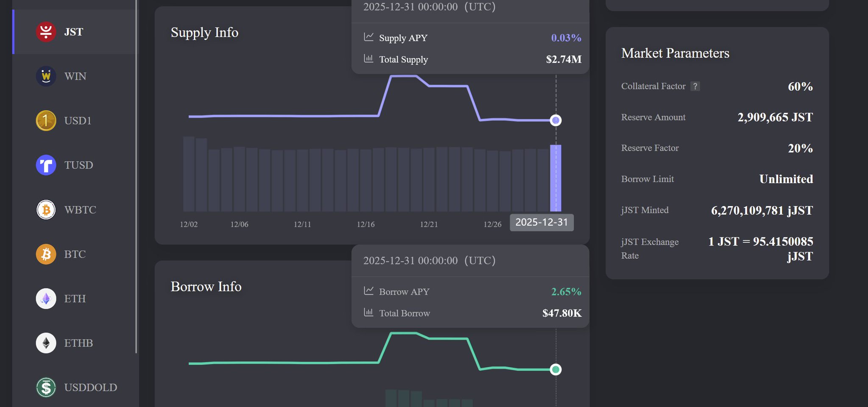Viewport: 868px width, 407px height.
Task: Click the first supply bar near 12/02
Action: (x=189, y=174)
